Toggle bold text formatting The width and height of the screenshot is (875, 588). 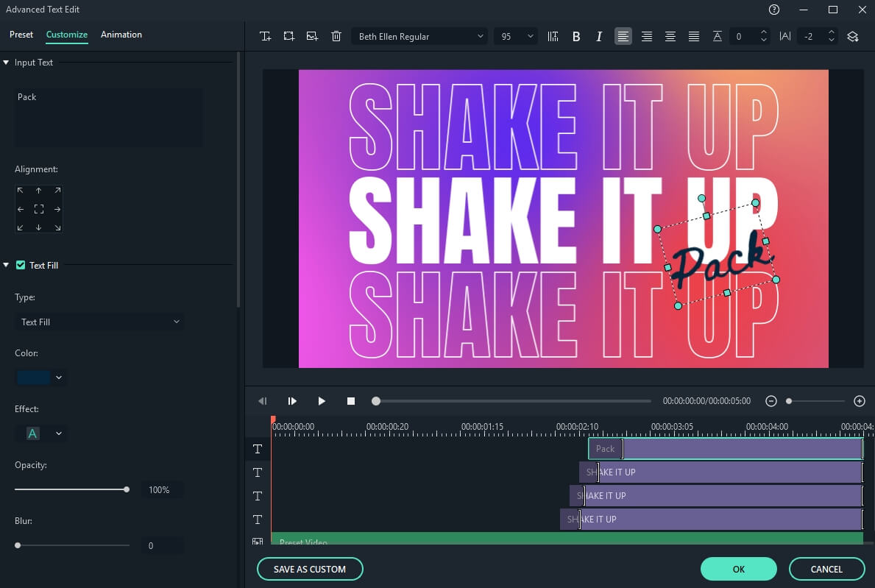tap(576, 36)
